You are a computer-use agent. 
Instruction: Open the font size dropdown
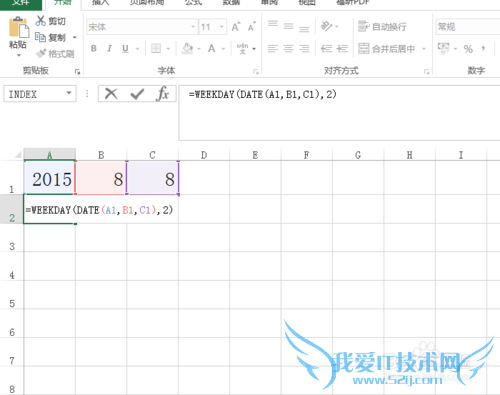coord(221,27)
